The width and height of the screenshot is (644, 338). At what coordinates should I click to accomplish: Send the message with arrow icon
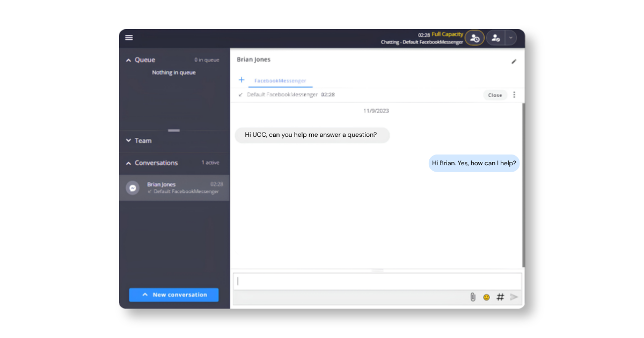[514, 297]
